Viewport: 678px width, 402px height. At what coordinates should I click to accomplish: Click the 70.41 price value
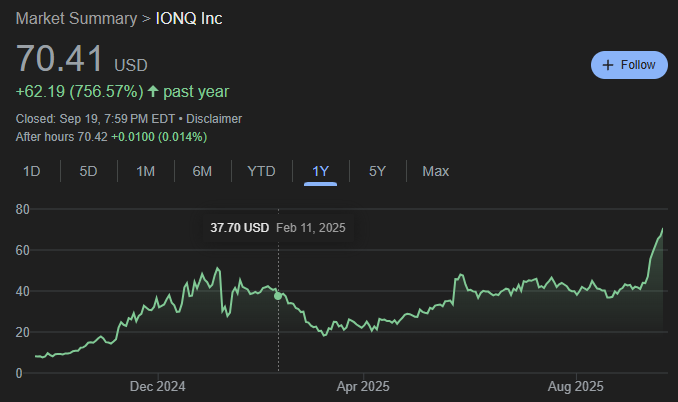coord(60,58)
